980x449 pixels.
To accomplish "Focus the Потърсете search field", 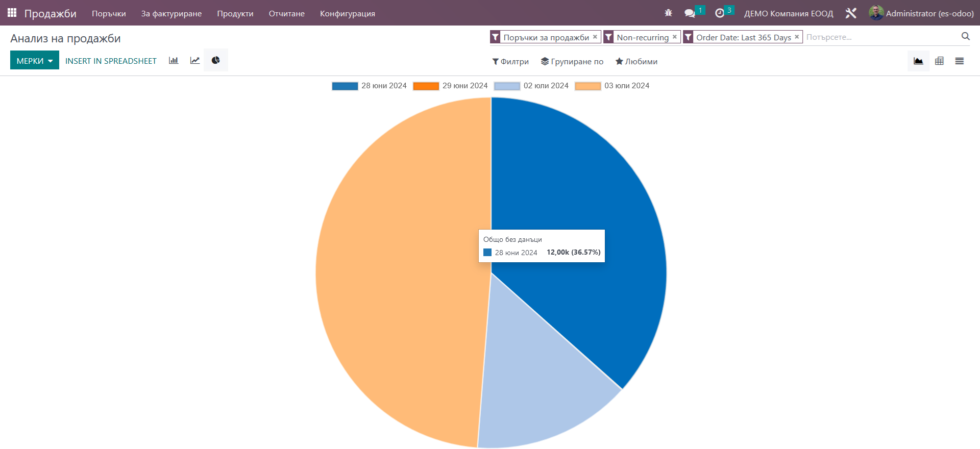I will pos(881,37).
